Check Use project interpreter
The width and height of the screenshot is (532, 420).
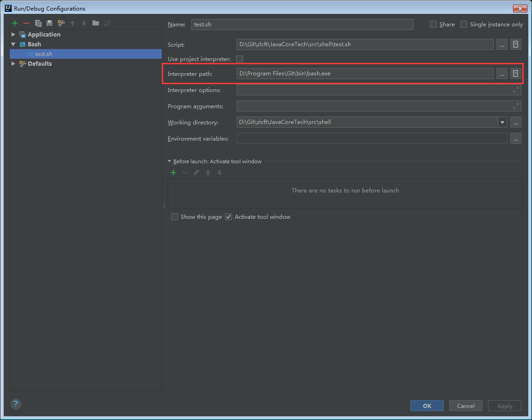[x=239, y=59]
